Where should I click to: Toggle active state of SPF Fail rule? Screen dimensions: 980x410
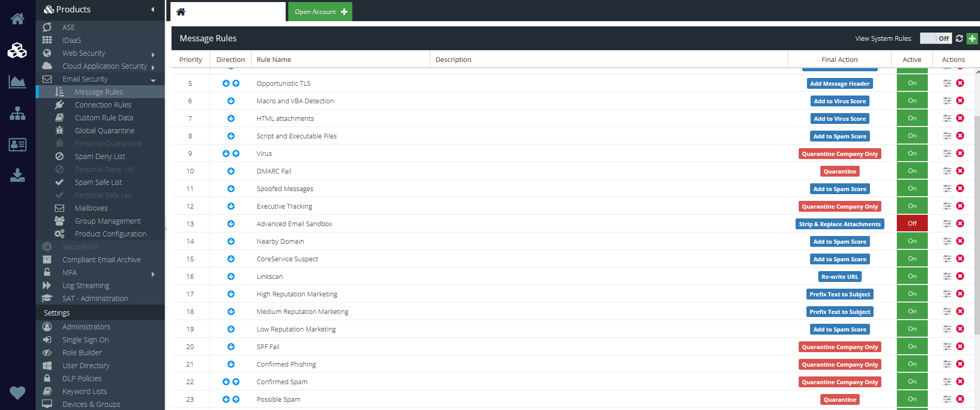point(912,346)
